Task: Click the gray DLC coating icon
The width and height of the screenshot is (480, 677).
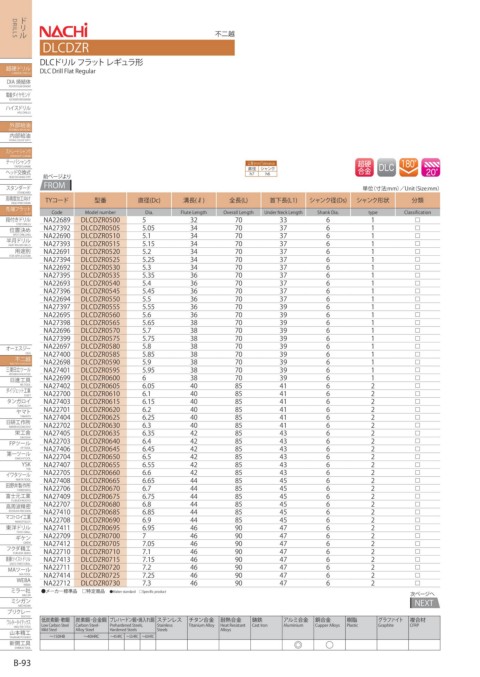Action: [x=386, y=168]
